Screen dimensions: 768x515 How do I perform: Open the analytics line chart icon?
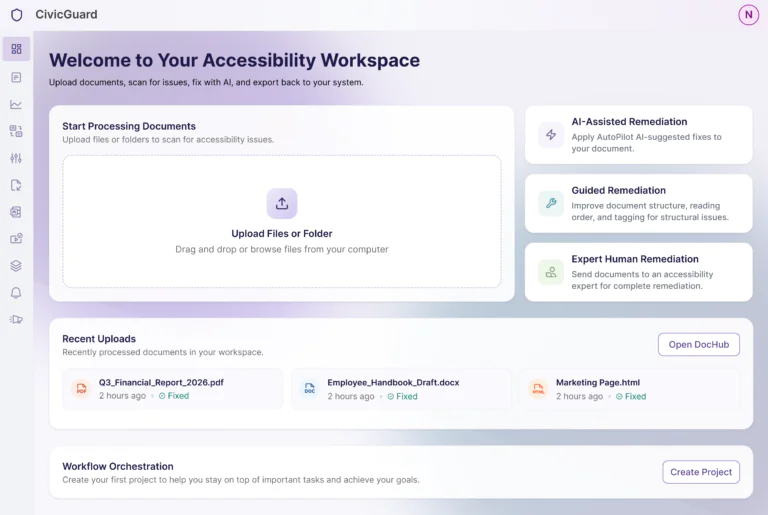16,104
